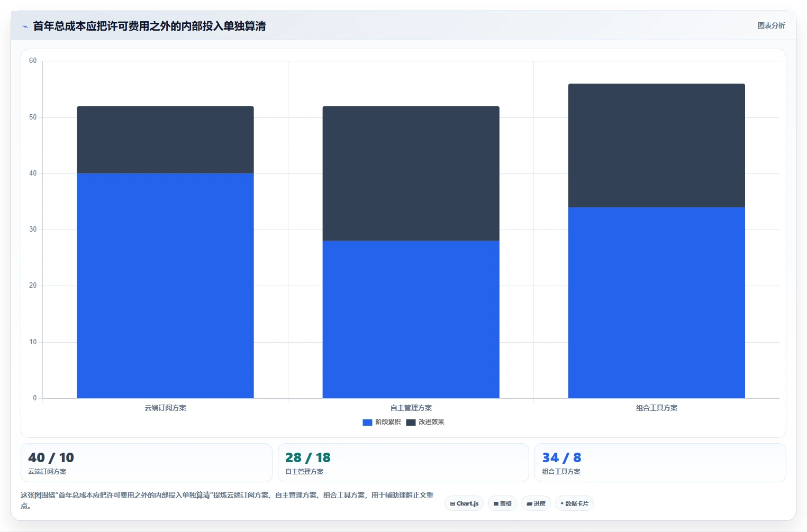Open the 40 / 10 stat card
This screenshot has width=807, height=532.
pos(147,463)
